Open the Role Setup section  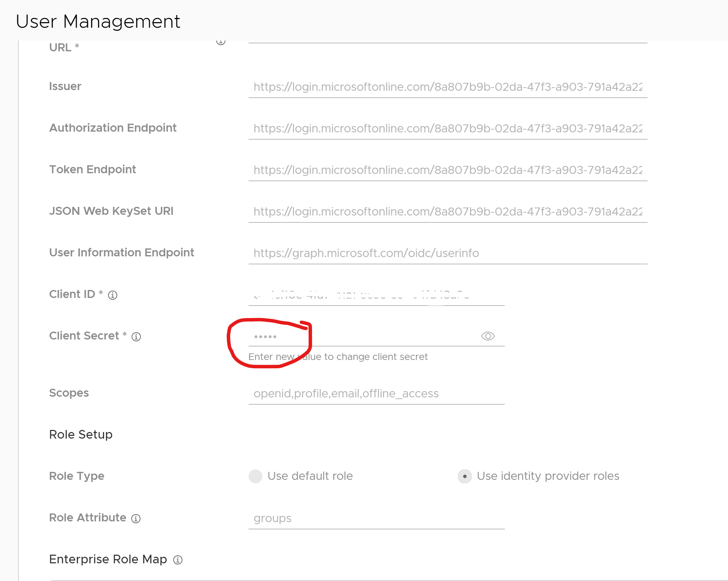81,434
